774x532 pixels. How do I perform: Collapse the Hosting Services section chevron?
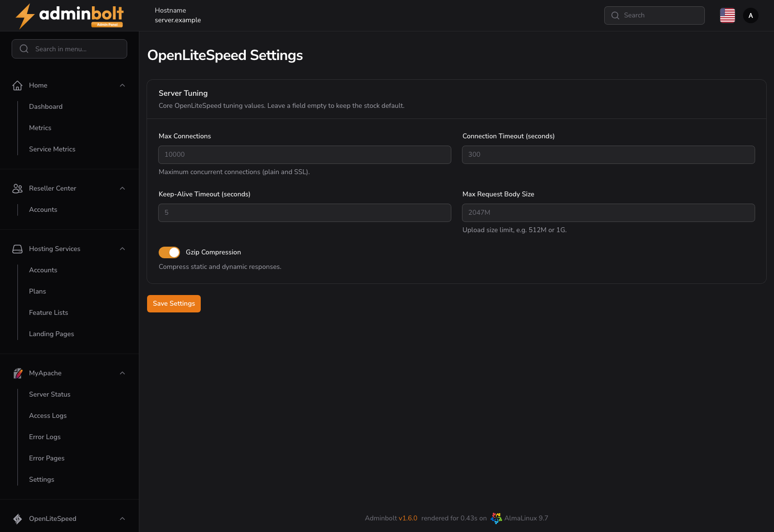click(x=122, y=249)
